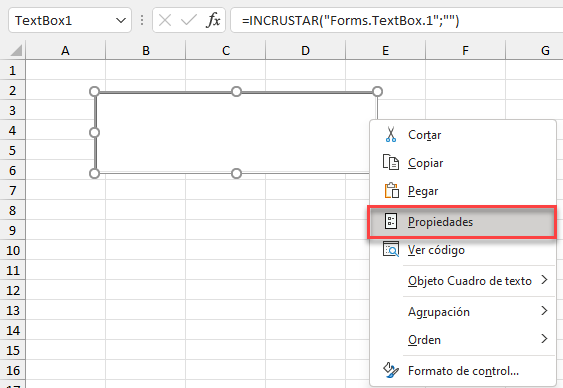Expand the Objeto Cuadro de texto submenu arrow
Image resolution: width=563 pixels, height=388 pixels.
click(544, 280)
